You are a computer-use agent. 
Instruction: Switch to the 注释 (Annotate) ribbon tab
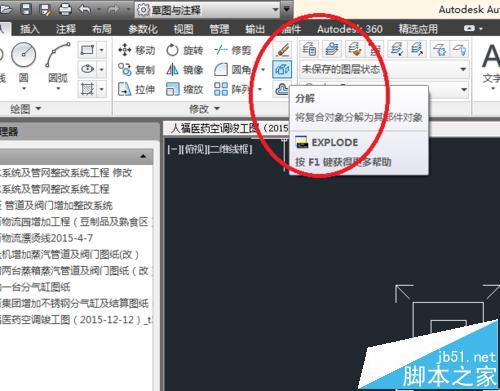[66, 29]
